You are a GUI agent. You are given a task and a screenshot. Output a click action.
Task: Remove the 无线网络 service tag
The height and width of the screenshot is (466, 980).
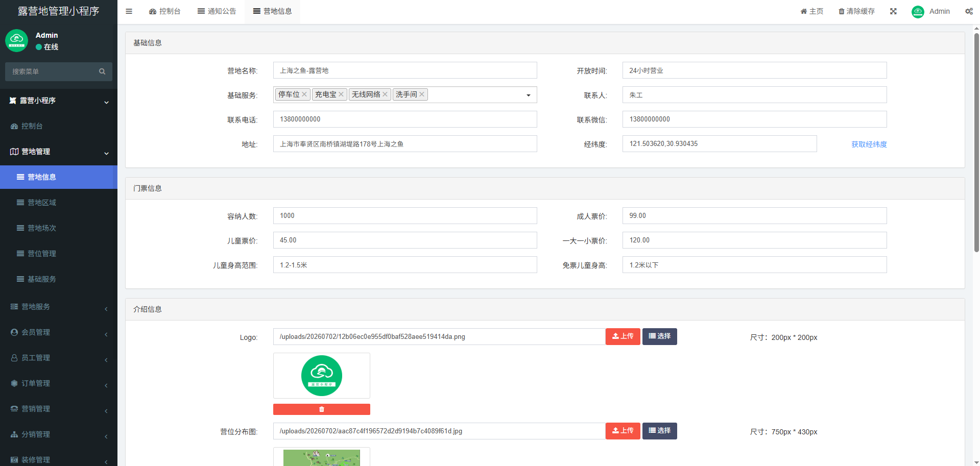[x=385, y=94]
